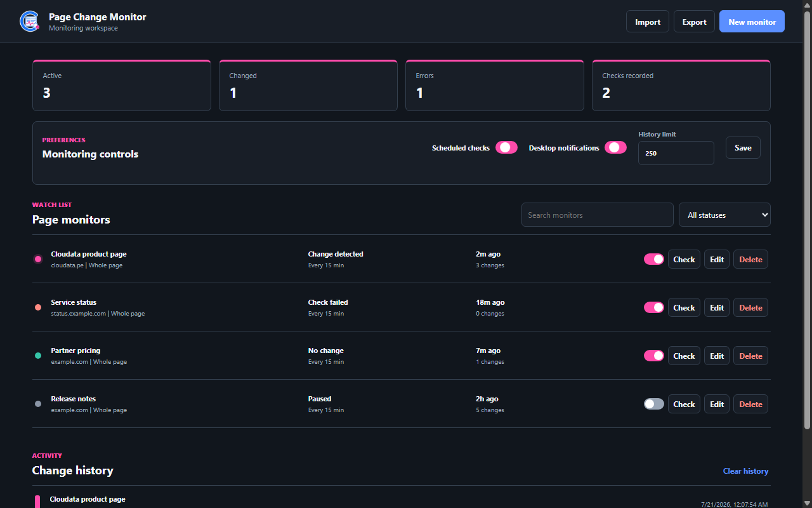Screen dimensions: 812x508
Task: Click the green status dot for Partner pricing
Action: (x=38, y=356)
